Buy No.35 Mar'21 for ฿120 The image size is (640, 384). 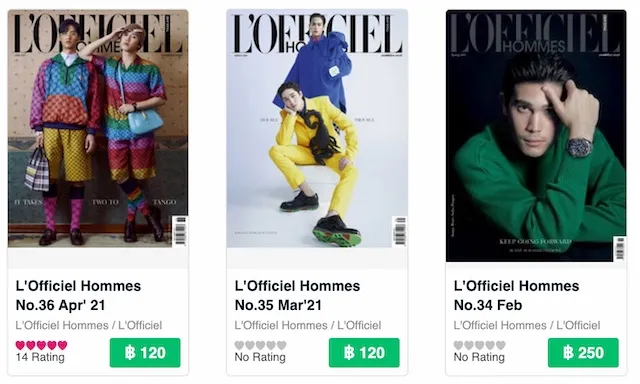(364, 353)
